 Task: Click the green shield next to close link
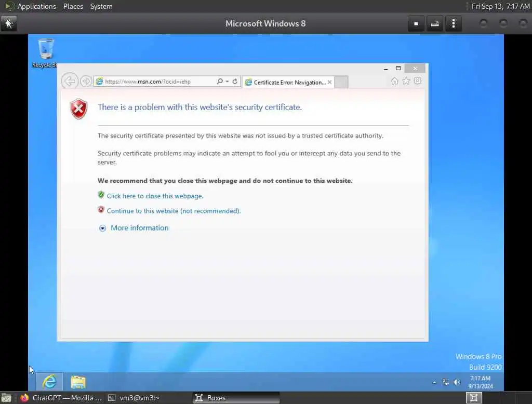[101, 195]
